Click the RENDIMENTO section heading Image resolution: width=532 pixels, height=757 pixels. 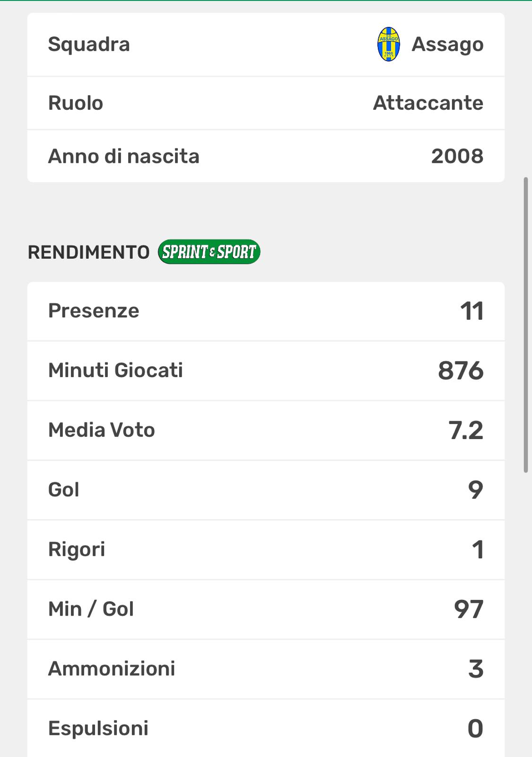[x=89, y=252]
